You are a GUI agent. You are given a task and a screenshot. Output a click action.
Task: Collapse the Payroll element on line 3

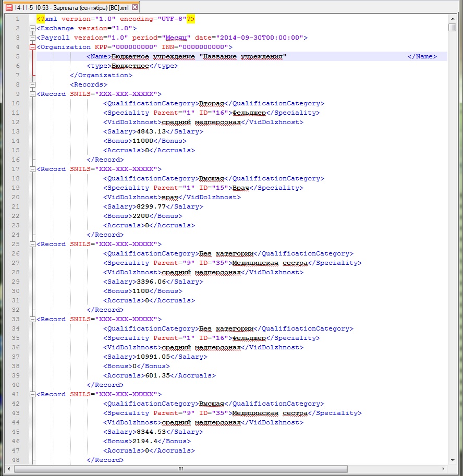(33, 38)
